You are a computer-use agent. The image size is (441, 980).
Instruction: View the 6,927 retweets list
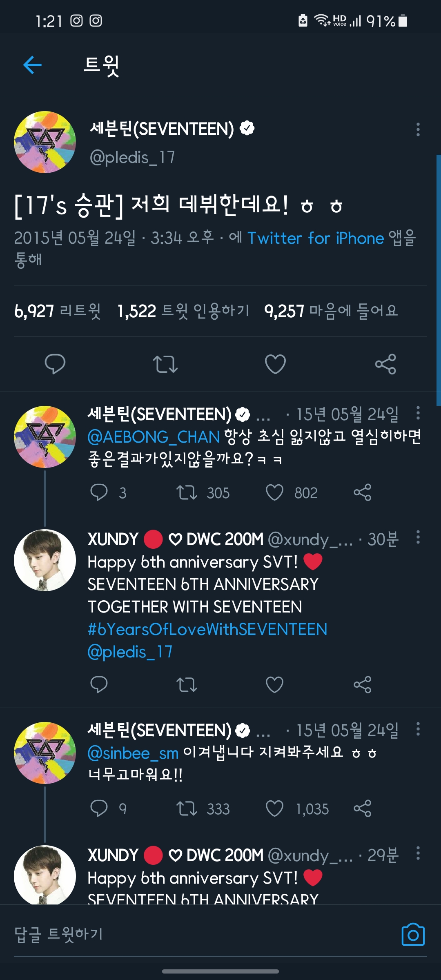(x=57, y=311)
